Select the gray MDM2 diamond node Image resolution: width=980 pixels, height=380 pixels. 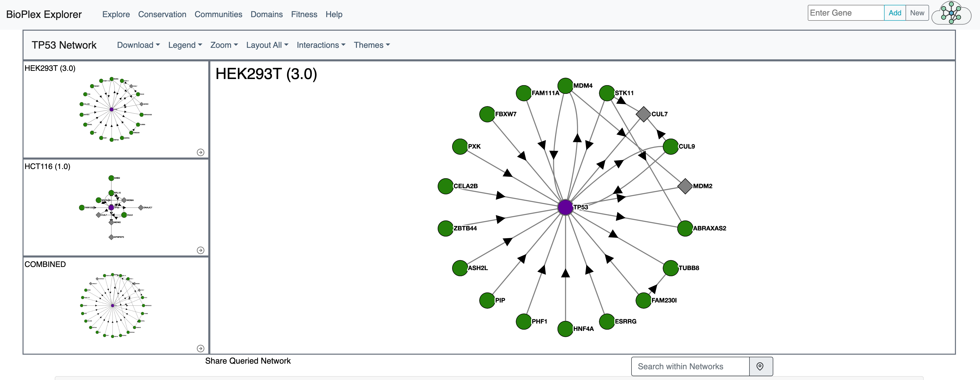[x=685, y=186]
